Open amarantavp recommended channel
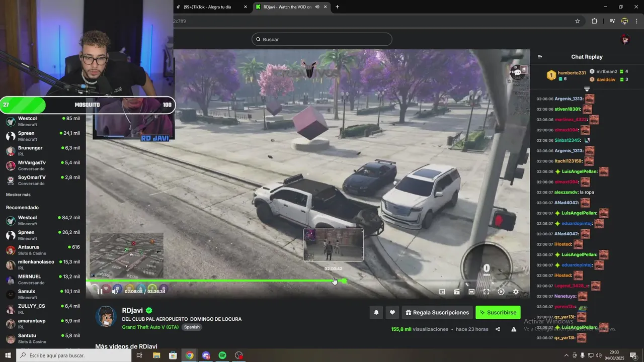Image resolution: width=644 pixels, height=362 pixels. (43, 324)
